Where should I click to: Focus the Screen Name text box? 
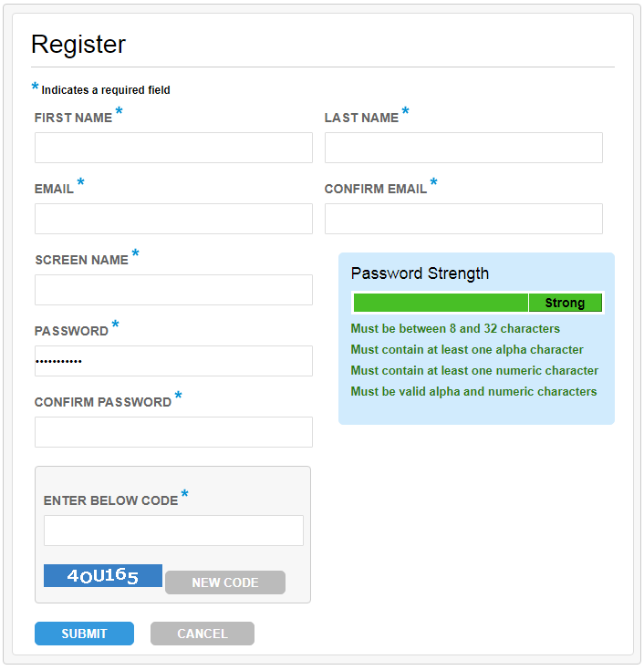pos(173,290)
